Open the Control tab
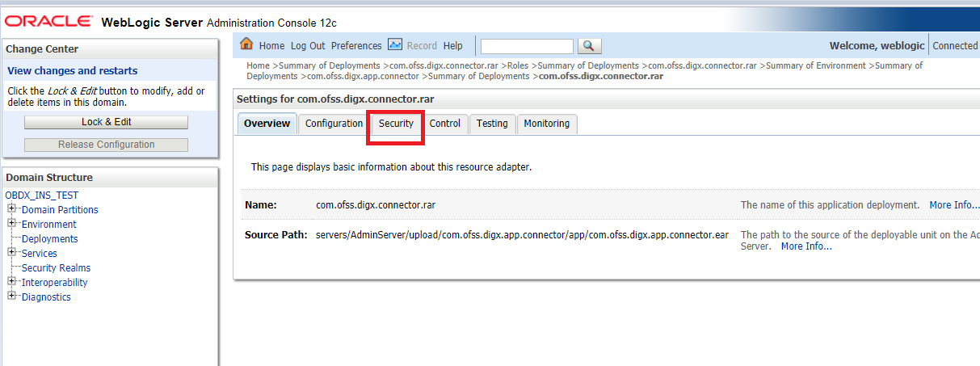This screenshot has height=366, width=980. pos(444,124)
